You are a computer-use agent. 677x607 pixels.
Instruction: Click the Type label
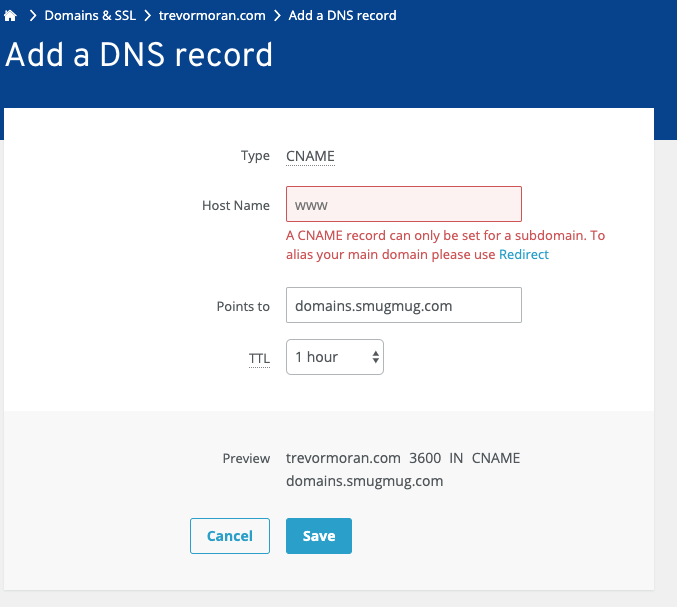tap(255, 156)
